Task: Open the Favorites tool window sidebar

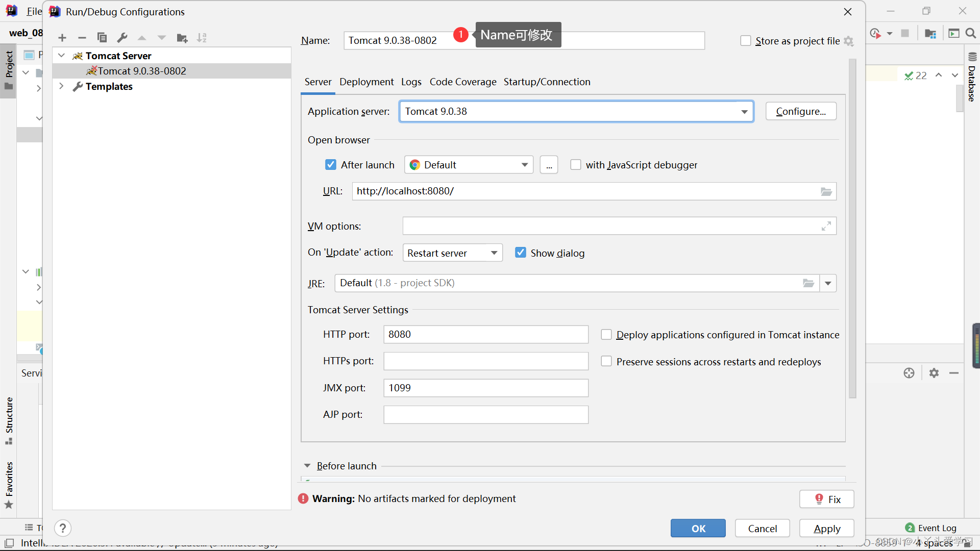Action: pyautogui.click(x=9, y=485)
